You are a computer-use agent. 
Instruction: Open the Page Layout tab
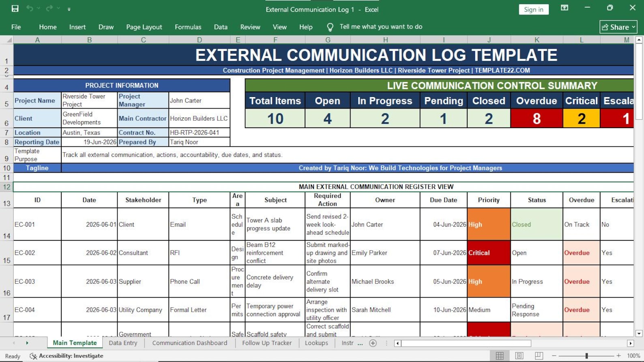[x=144, y=27]
